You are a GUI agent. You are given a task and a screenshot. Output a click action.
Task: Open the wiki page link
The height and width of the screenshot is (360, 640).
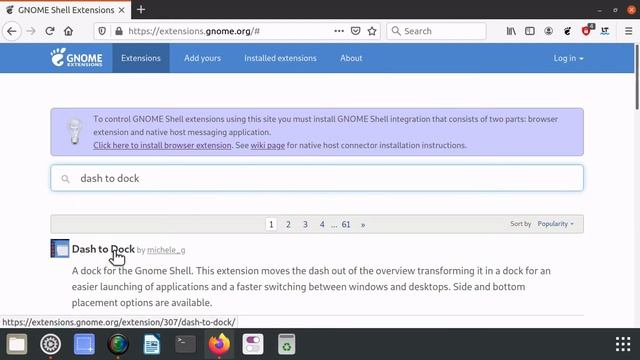tap(267, 145)
